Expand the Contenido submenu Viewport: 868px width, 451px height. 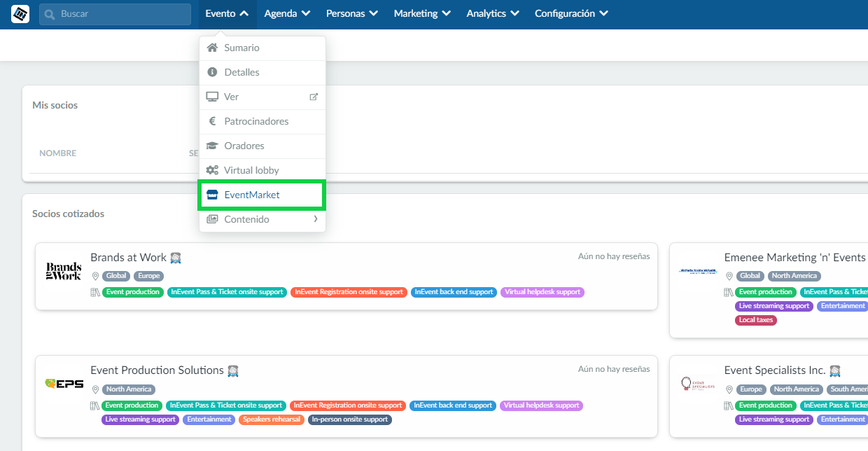[262, 220]
